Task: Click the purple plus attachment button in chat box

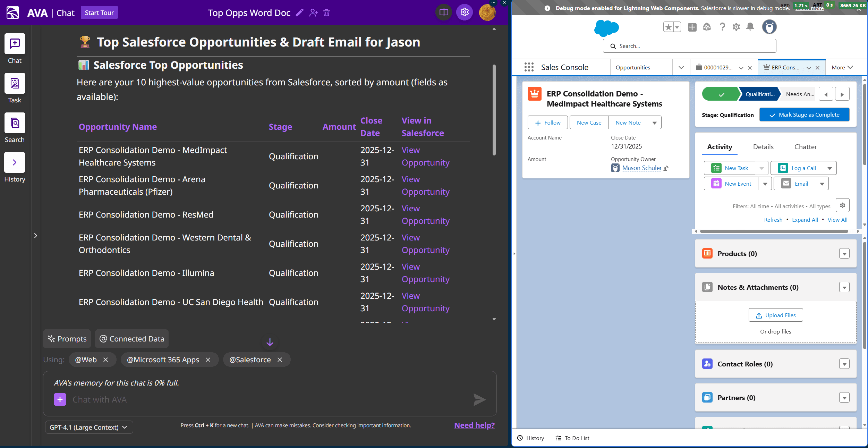Action: pyautogui.click(x=60, y=399)
